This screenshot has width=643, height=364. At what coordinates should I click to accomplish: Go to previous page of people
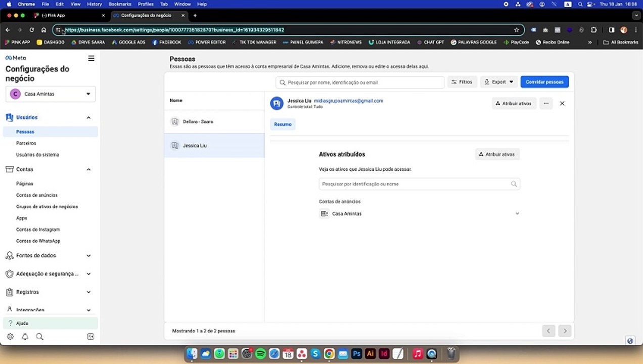(548, 331)
